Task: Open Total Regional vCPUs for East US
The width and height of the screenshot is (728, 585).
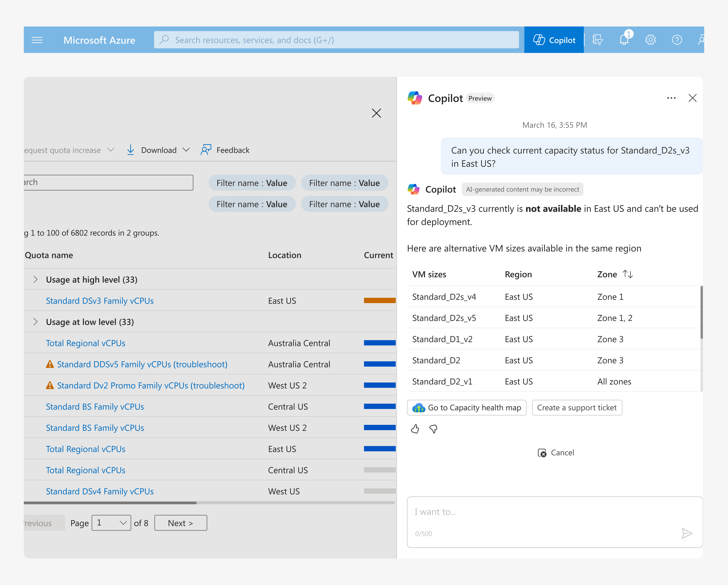Action: click(x=85, y=449)
